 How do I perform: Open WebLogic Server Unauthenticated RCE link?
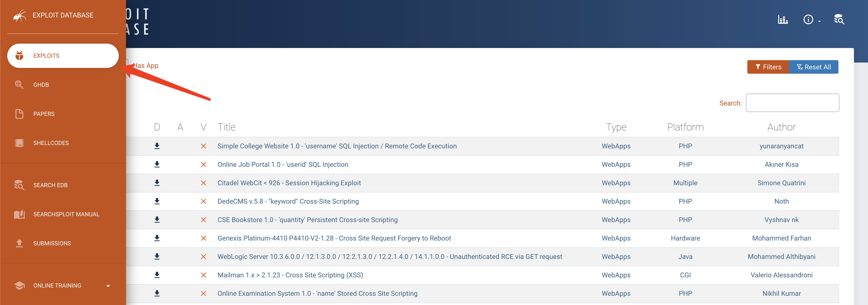tap(390, 257)
